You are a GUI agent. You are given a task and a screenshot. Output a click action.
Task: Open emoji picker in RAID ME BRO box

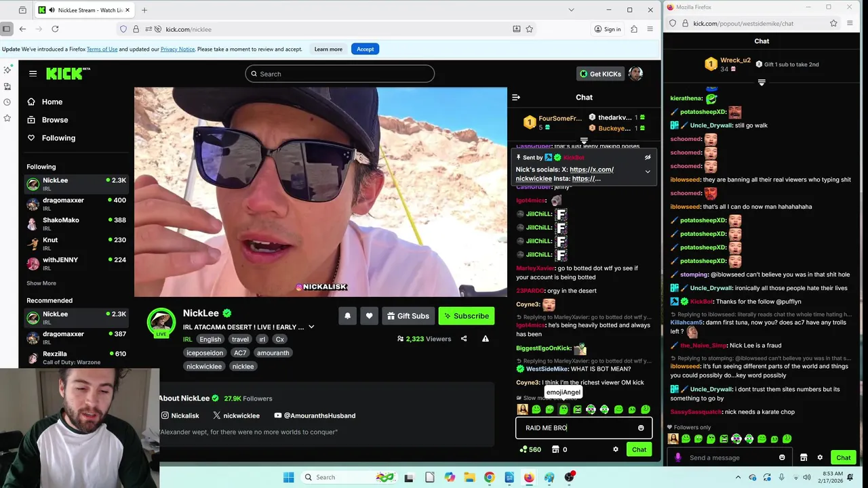click(641, 428)
